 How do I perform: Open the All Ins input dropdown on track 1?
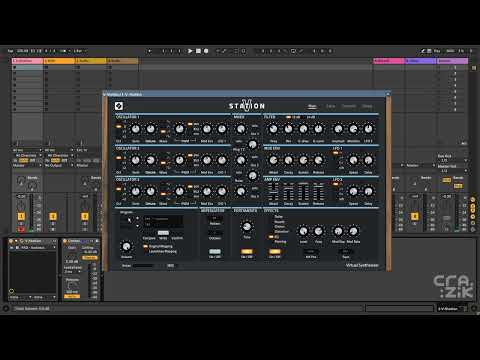pyautogui.click(x=27, y=150)
